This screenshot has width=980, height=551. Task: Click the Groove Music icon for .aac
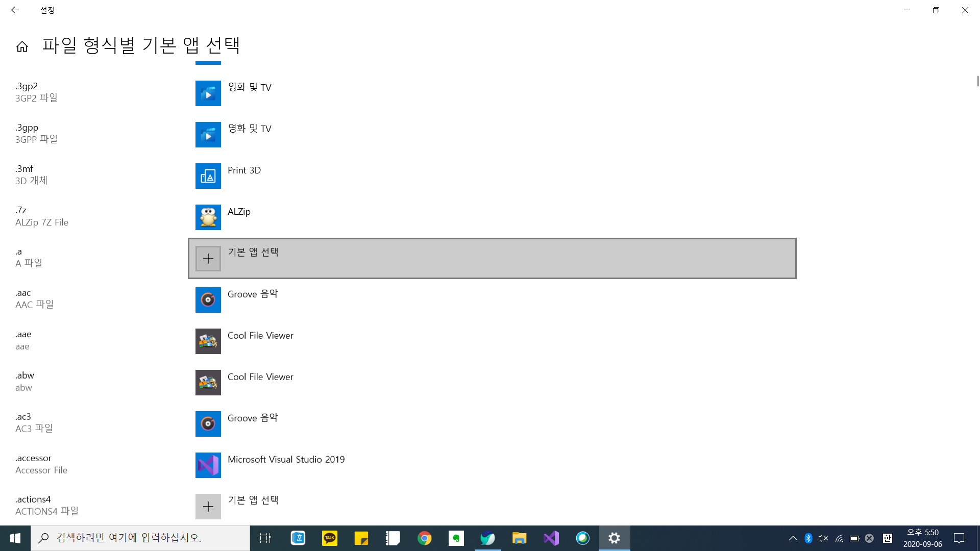point(208,300)
